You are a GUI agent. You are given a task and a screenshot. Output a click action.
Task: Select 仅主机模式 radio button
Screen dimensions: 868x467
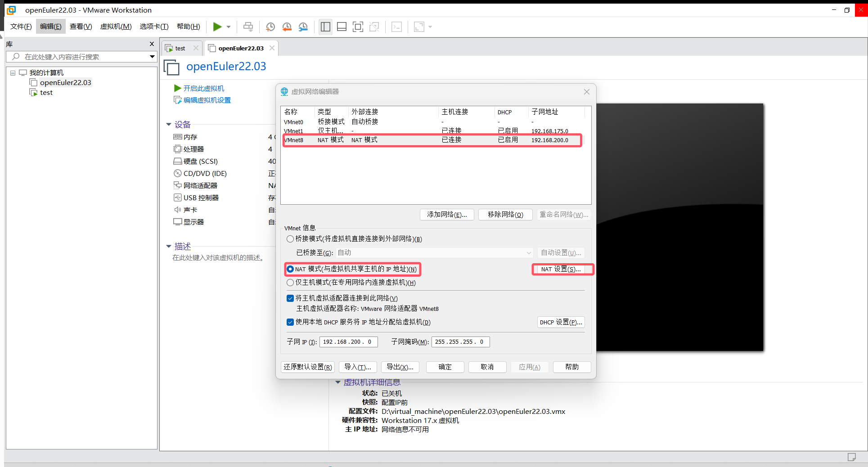point(290,283)
